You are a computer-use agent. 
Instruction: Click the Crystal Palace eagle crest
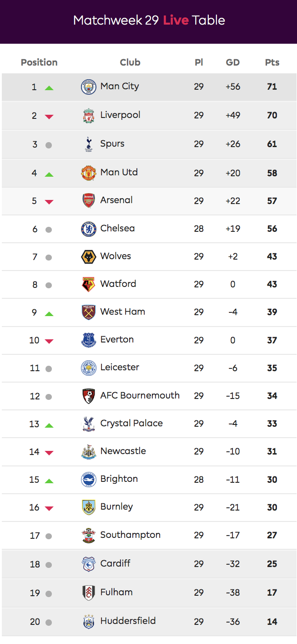(x=89, y=424)
